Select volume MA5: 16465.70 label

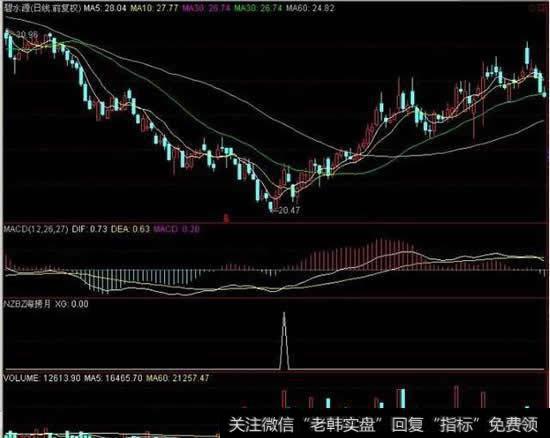click(114, 378)
